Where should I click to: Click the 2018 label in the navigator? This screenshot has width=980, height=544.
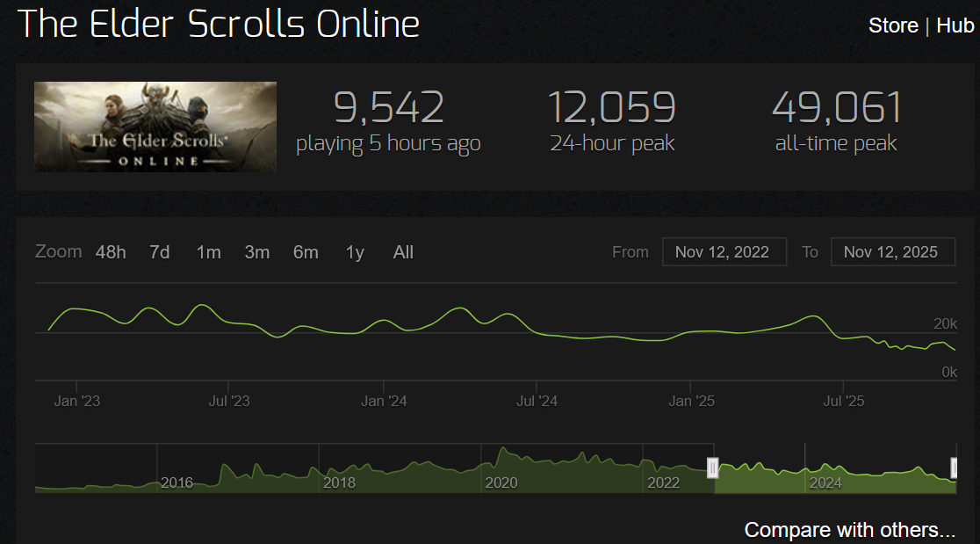(339, 482)
